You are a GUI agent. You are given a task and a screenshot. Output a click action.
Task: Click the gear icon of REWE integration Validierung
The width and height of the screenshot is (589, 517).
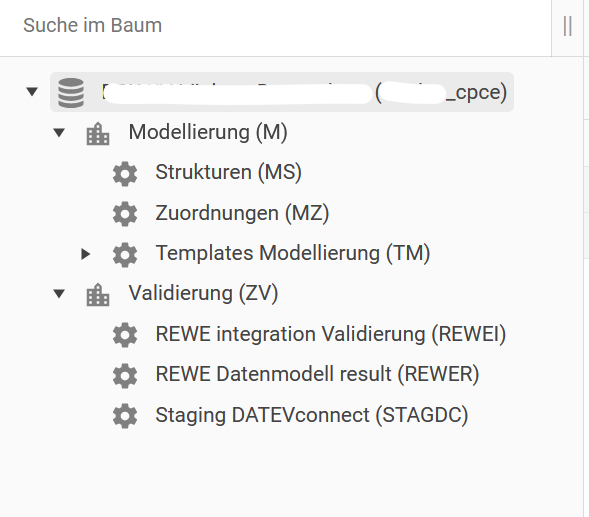pyautogui.click(x=125, y=335)
